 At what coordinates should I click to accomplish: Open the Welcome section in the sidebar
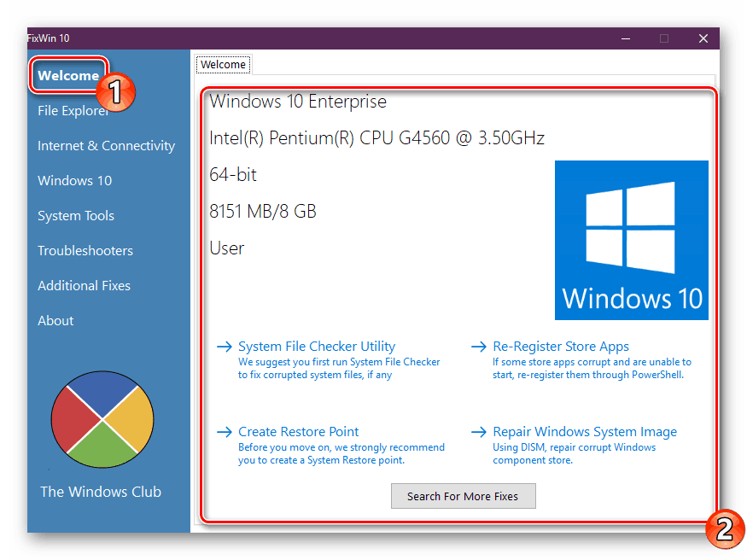68,75
